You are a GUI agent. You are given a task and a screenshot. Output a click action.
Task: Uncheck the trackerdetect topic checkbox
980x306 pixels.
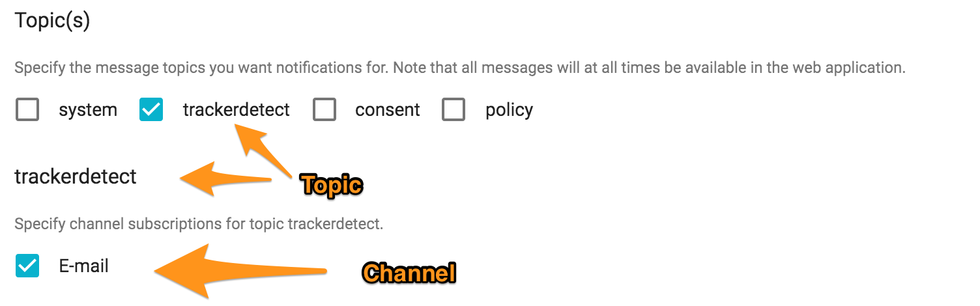(x=151, y=110)
